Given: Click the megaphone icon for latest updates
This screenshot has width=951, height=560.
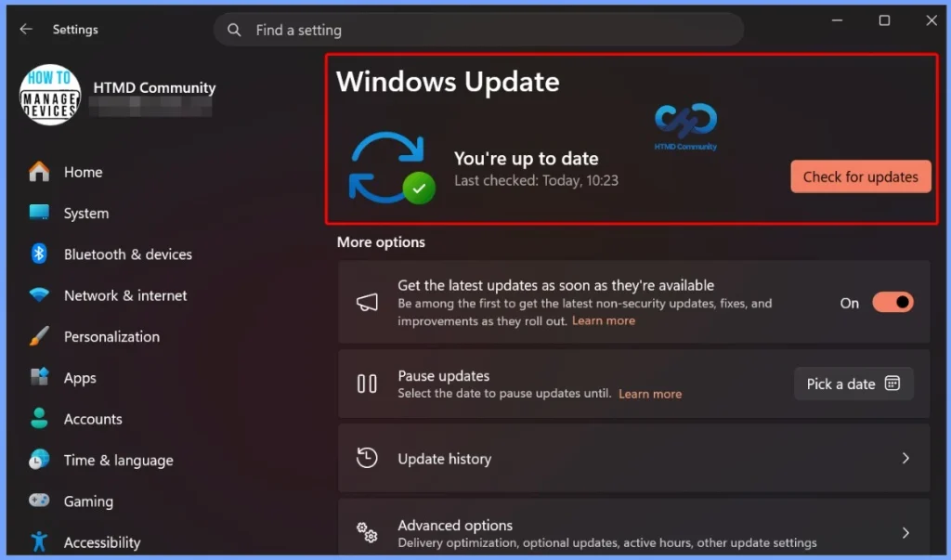Looking at the screenshot, I should [x=367, y=302].
